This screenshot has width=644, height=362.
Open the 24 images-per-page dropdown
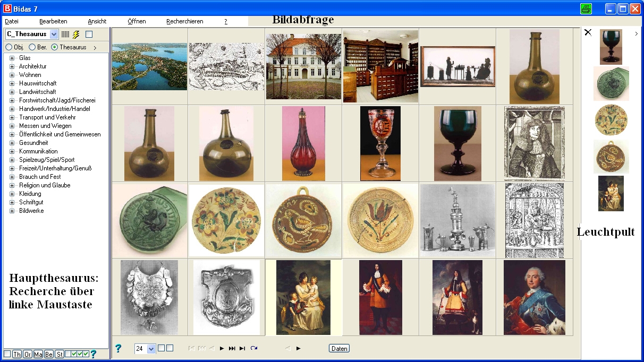point(151,349)
